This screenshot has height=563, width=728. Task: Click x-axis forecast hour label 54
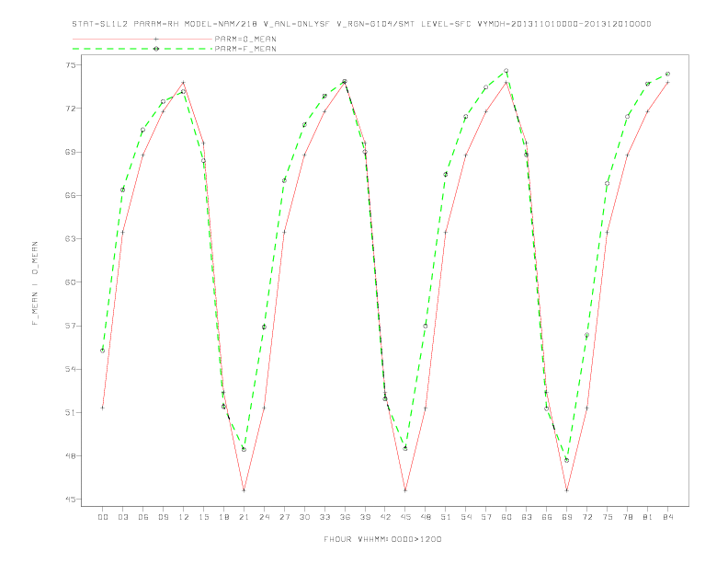point(466,517)
